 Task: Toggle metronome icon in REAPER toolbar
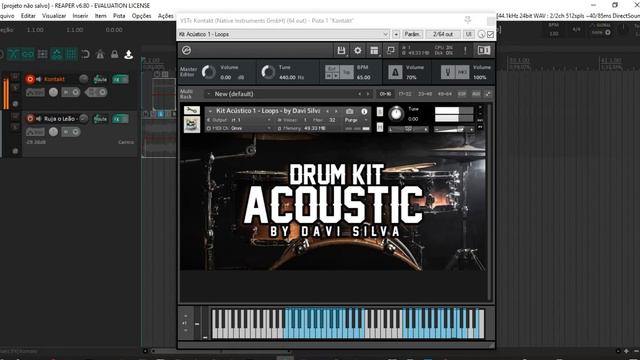tap(100, 54)
